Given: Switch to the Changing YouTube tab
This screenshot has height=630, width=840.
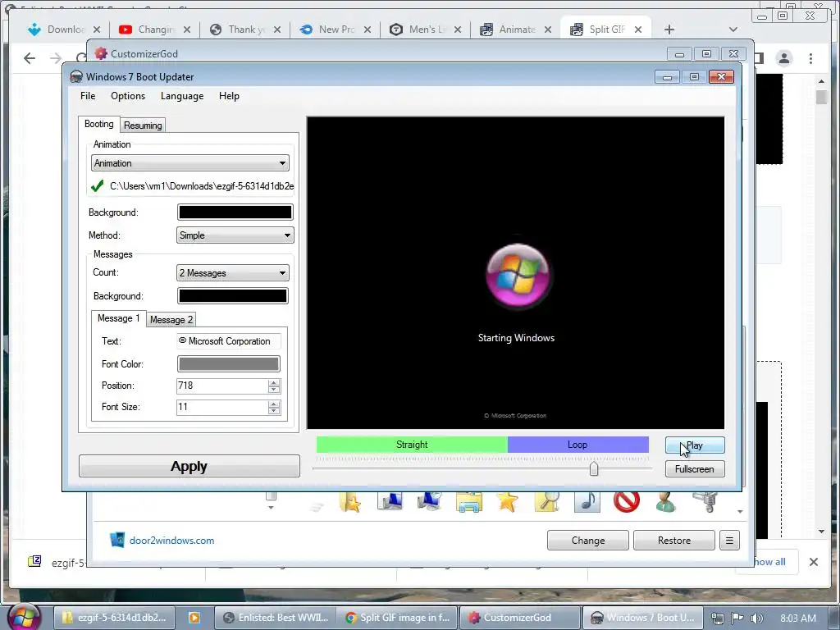Looking at the screenshot, I should click(155, 30).
